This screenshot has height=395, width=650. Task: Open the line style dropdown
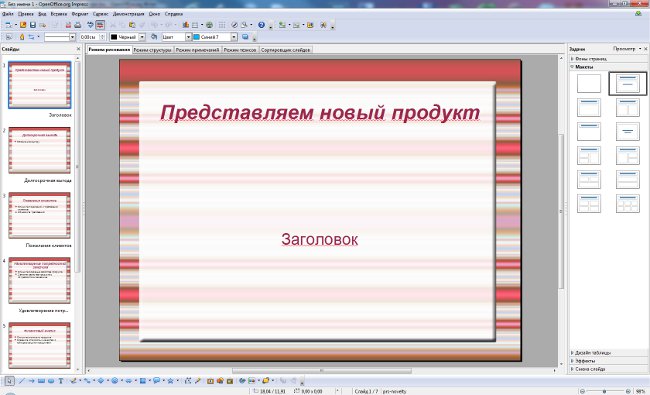60,37
